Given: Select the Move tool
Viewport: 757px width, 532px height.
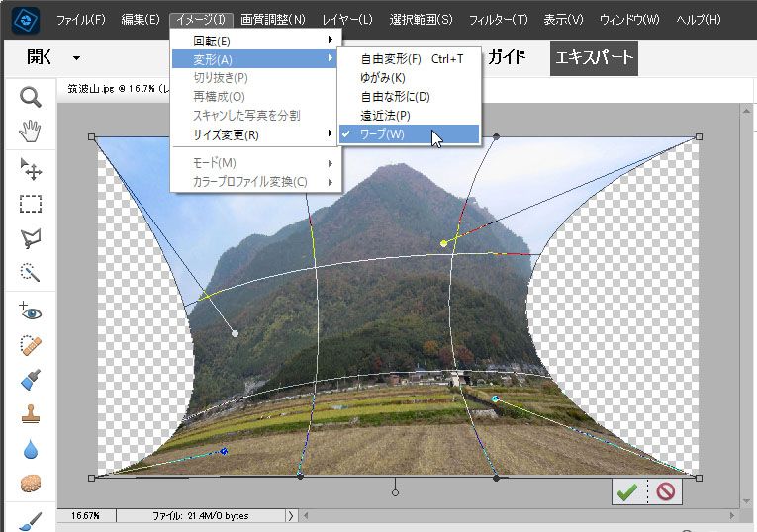Looking at the screenshot, I should 31,169.
